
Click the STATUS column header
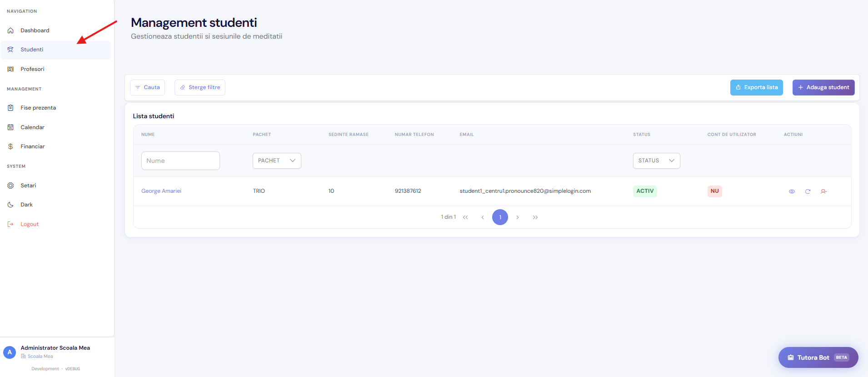[642, 135]
